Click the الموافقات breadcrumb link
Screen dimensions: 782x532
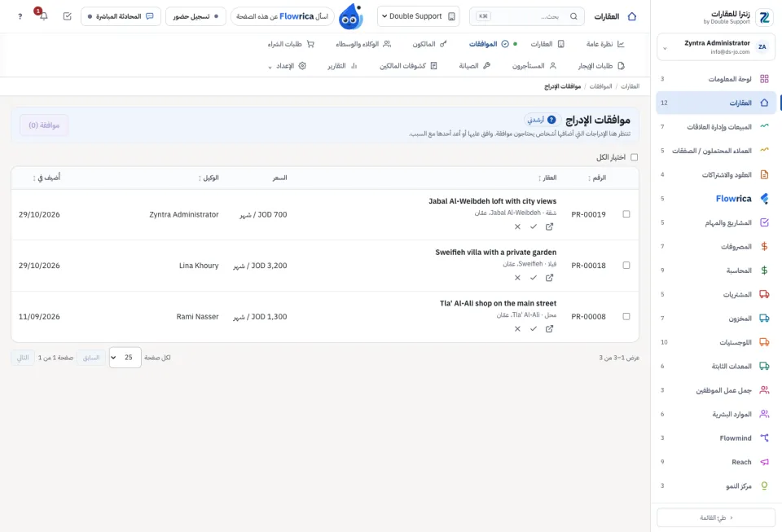600,86
